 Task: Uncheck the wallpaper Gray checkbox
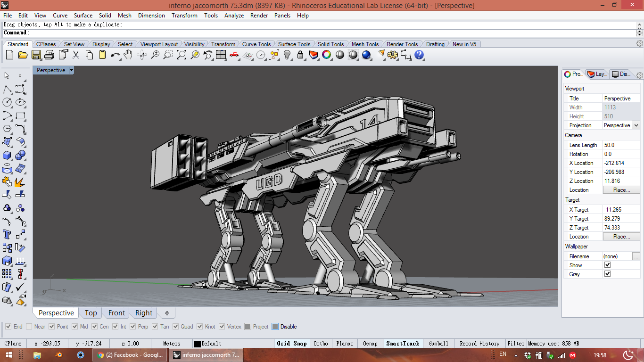point(607,274)
